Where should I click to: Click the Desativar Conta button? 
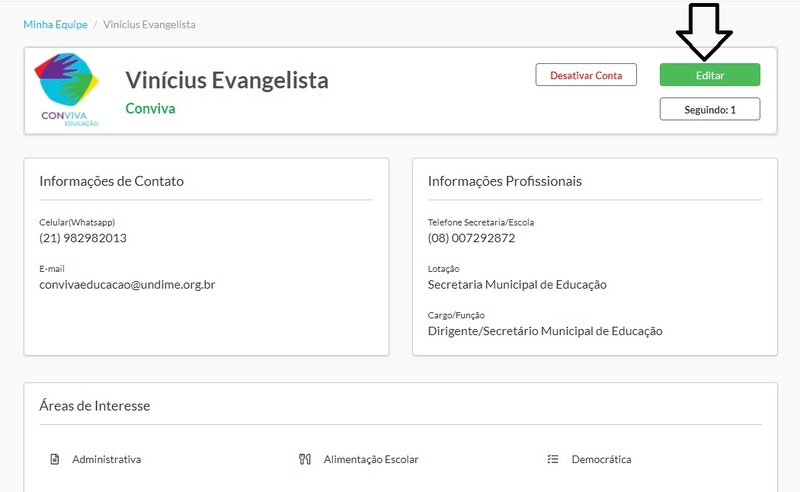click(586, 75)
